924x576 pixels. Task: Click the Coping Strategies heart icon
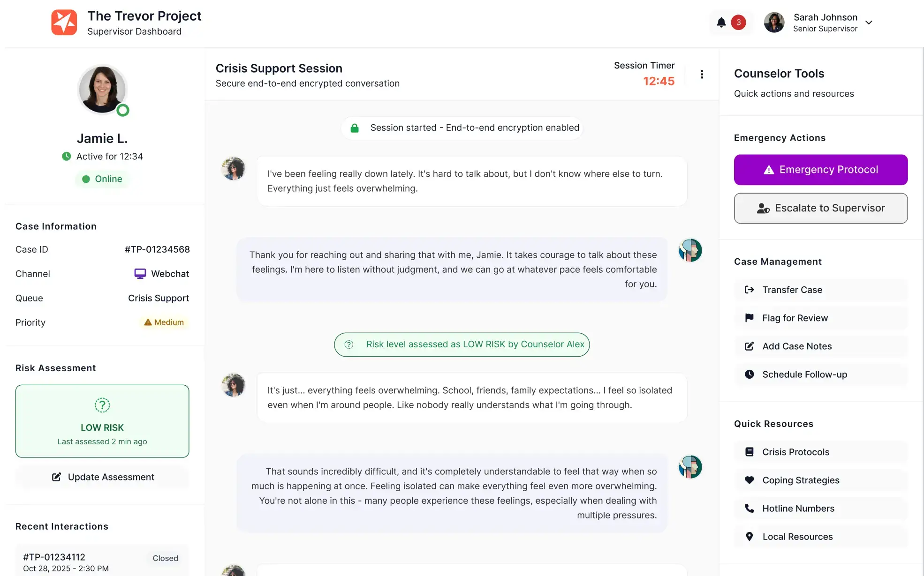click(x=750, y=480)
